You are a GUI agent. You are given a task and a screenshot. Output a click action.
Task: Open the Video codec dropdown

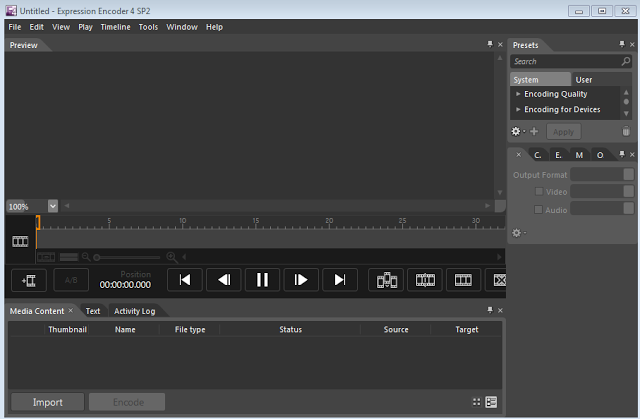[602, 191]
